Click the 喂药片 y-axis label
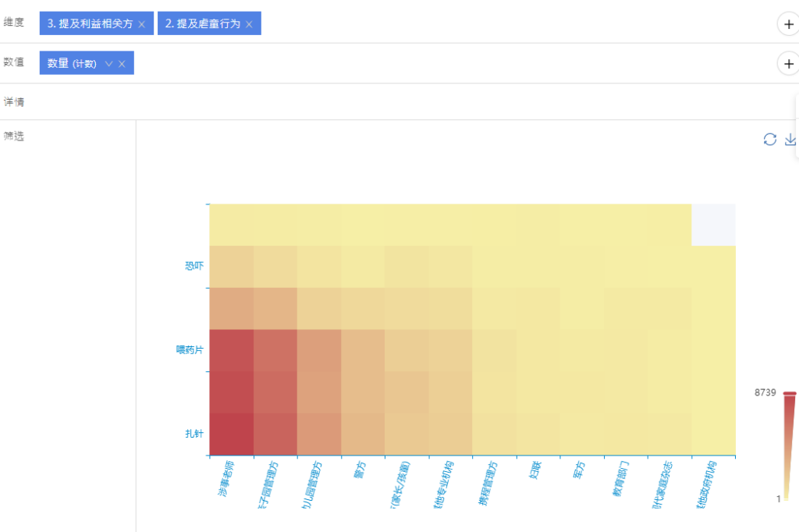Screen dimensions: 799x532 pos(190,350)
